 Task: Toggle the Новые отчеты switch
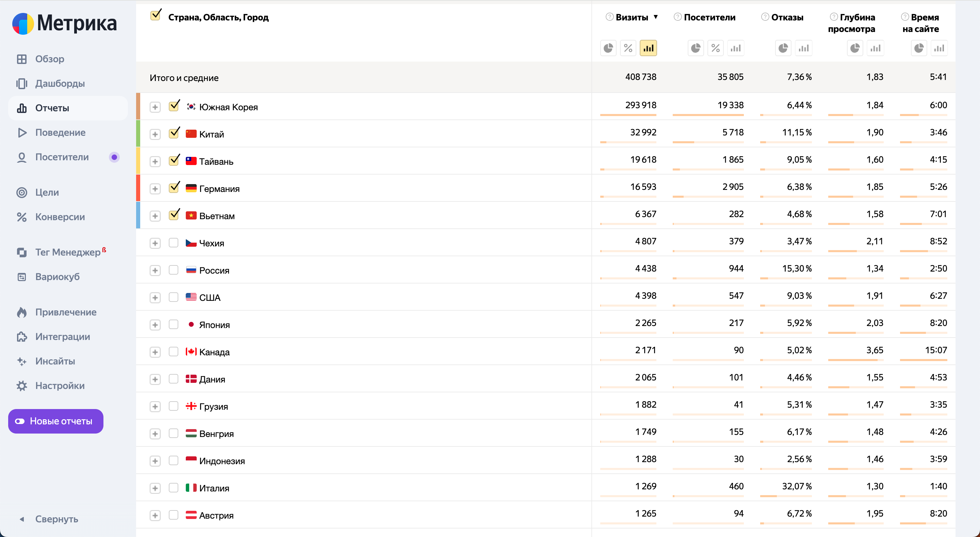20,421
